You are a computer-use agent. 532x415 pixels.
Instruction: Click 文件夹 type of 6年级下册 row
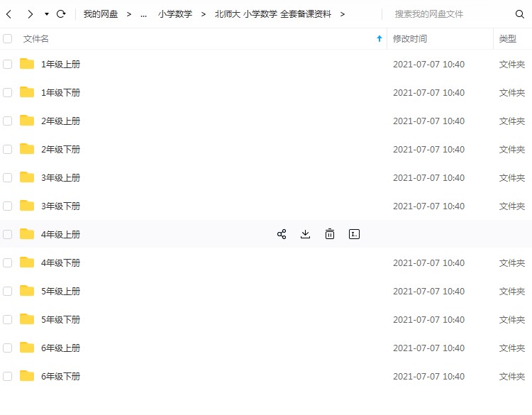click(x=512, y=376)
